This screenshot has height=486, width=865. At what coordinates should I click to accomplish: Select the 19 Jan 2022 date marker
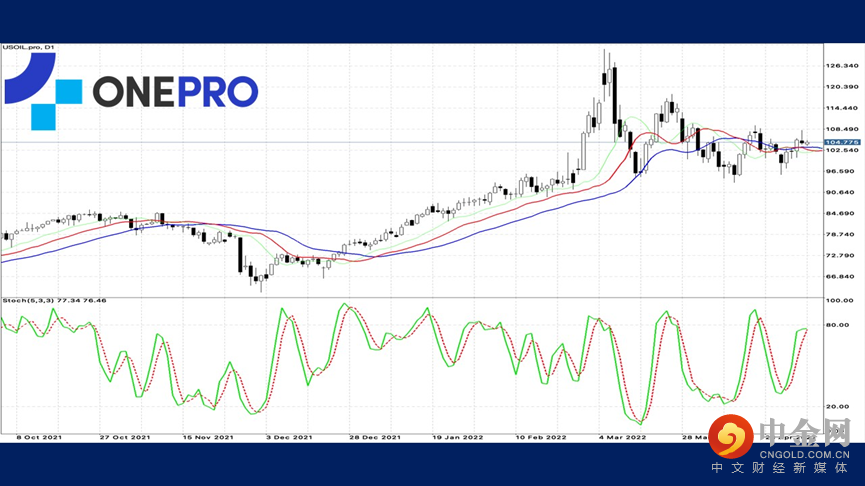tap(457, 437)
